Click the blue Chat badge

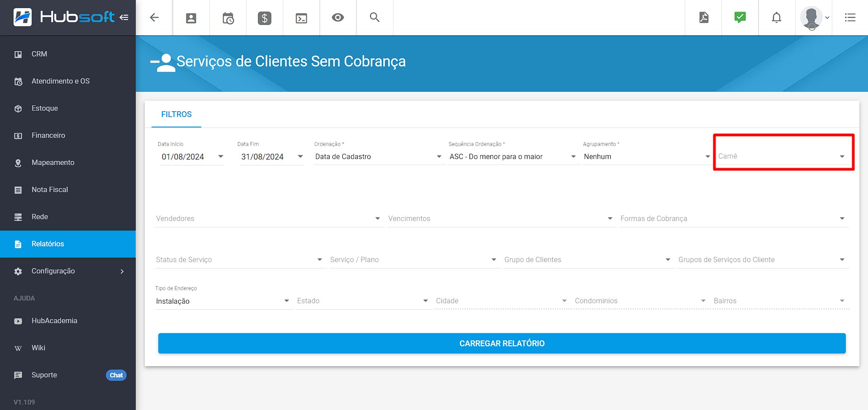tap(116, 375)
